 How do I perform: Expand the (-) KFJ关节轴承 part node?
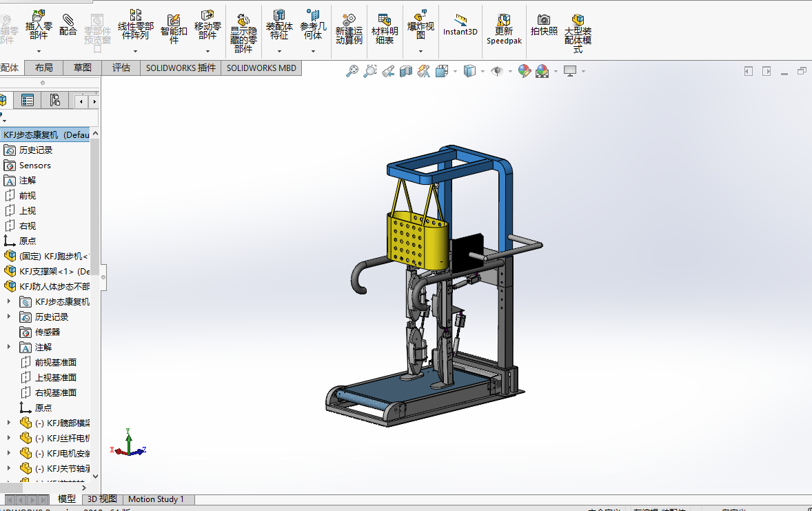9,468
